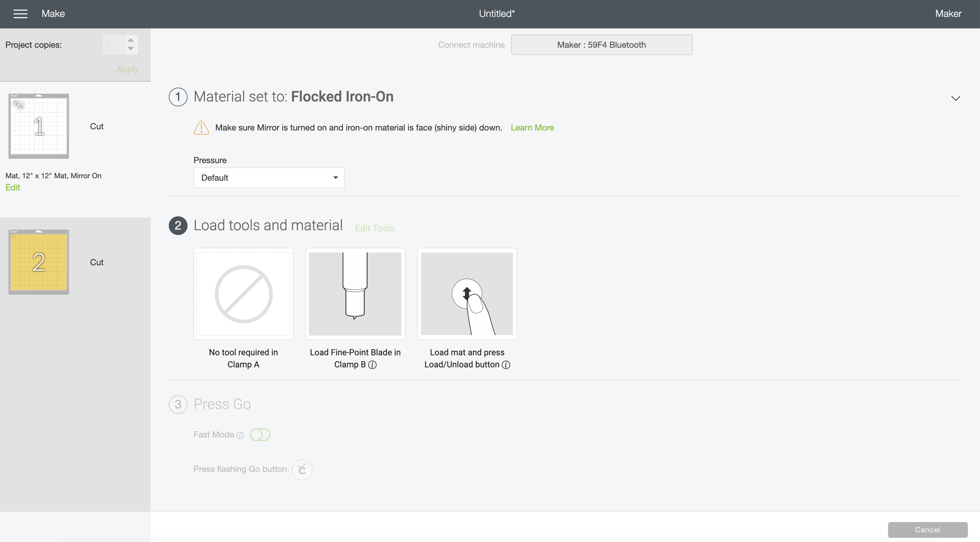Select mat 1 thumbnail
980x542 pixels.
[39, 126]
